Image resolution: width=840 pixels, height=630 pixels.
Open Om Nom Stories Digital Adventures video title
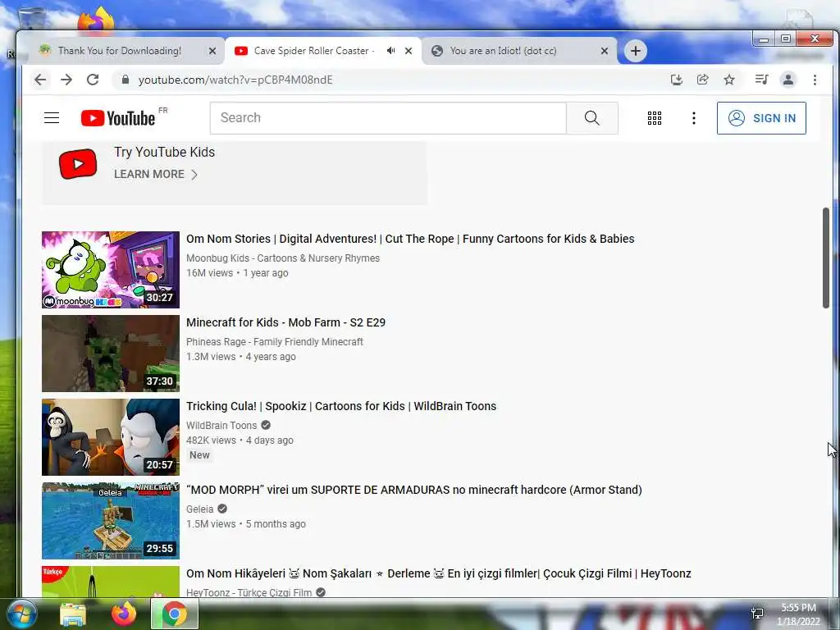pos(410,239)
